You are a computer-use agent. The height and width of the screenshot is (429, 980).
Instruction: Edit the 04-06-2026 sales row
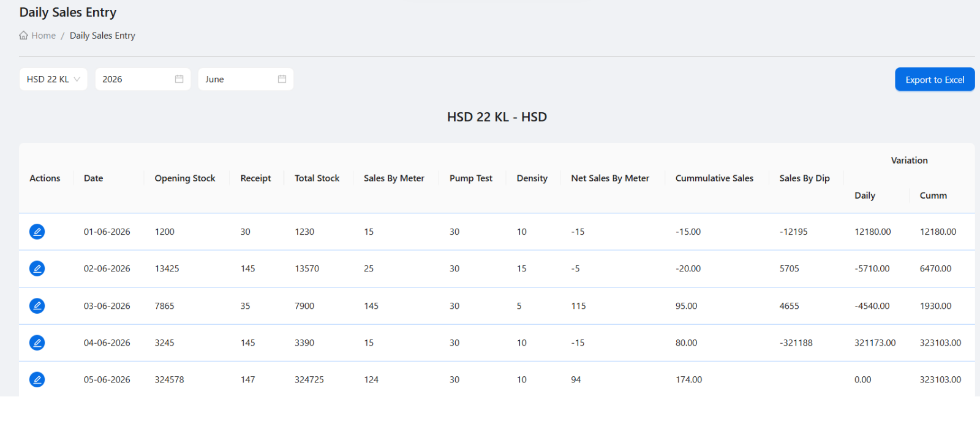click(37, 343)
